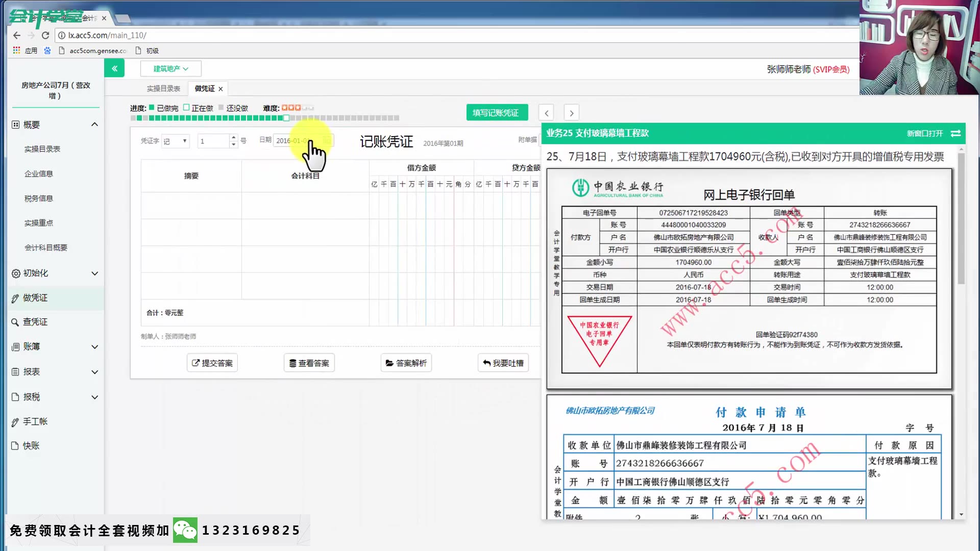Go to next business with right arrow
Image resolution: width=980 pixels, height=551 pixels.
(571, 113)
